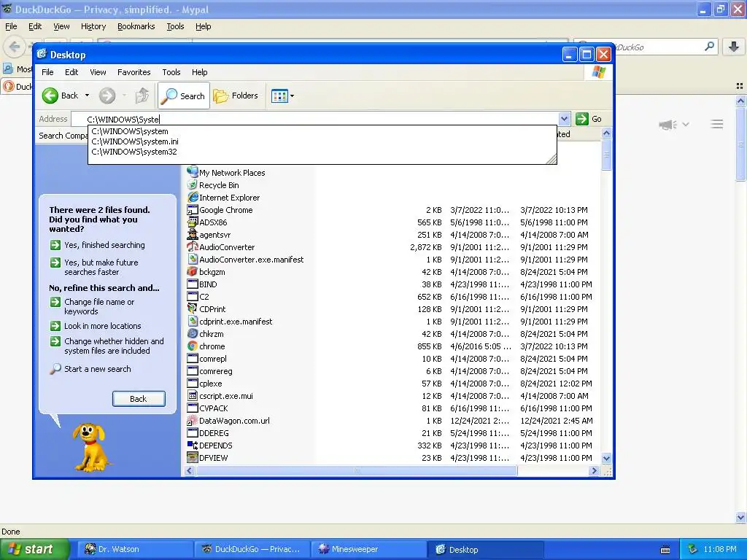Screen dimensions: 747x560
Task: Click the Forward arrow toolbar icon
Action: coord(107,96)
